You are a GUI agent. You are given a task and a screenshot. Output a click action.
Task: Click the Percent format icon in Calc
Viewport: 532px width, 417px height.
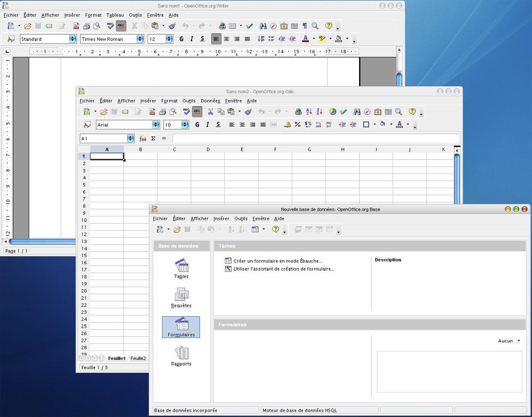click(297, 125)
